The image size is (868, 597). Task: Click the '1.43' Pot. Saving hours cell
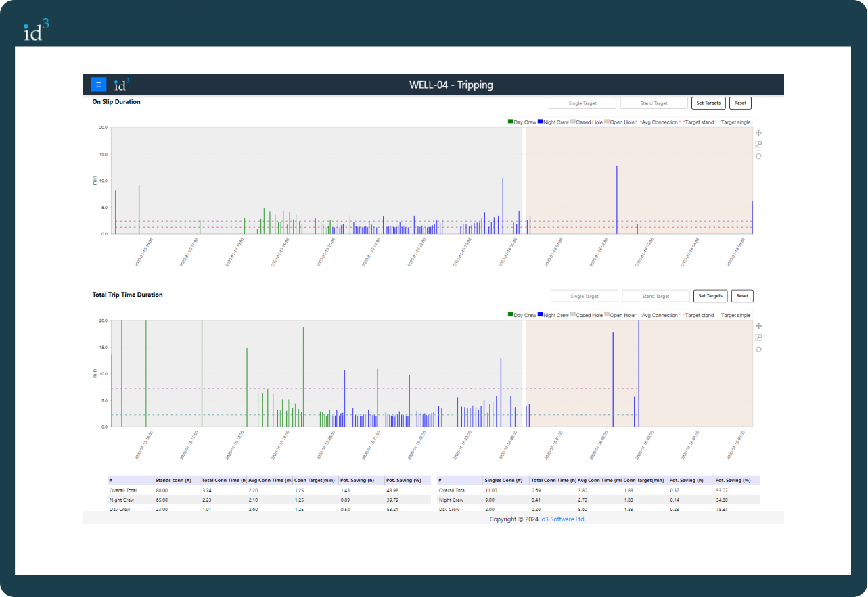345,490
